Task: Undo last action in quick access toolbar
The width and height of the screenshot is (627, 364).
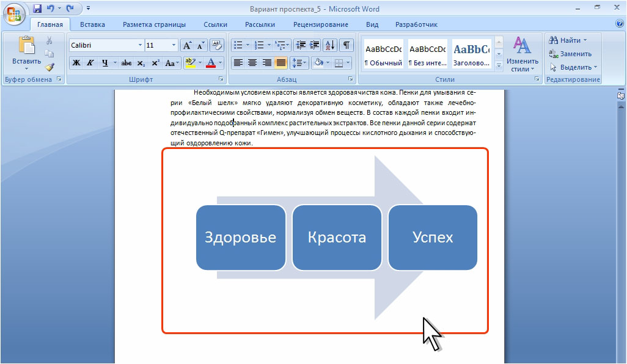Action: pos(50,8)
